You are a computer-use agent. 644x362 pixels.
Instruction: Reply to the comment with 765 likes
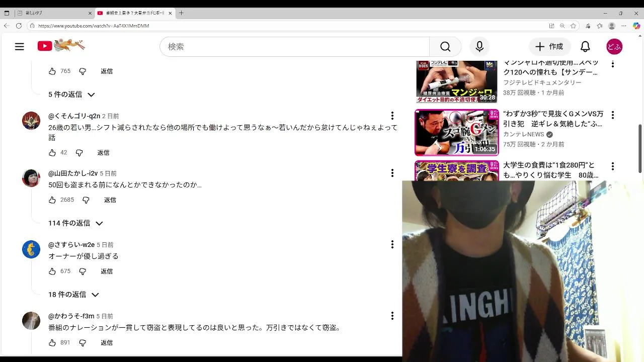107,71
